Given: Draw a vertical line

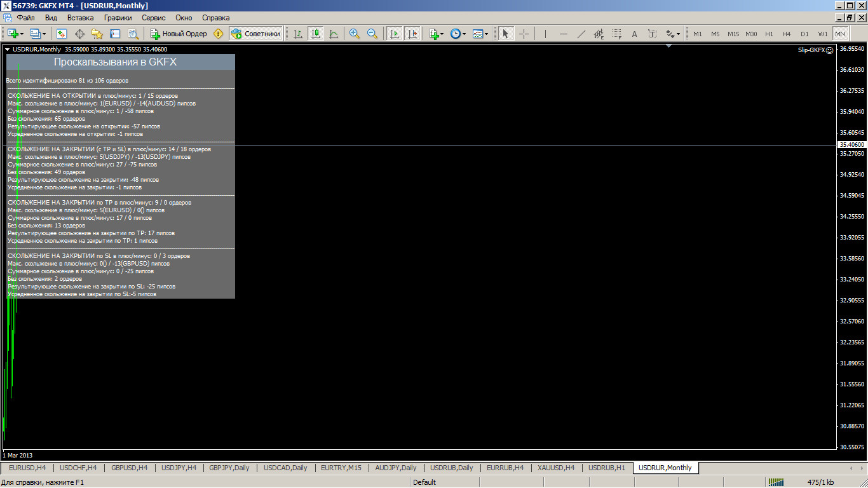Looking at the screenshot, I should [545, 34].
